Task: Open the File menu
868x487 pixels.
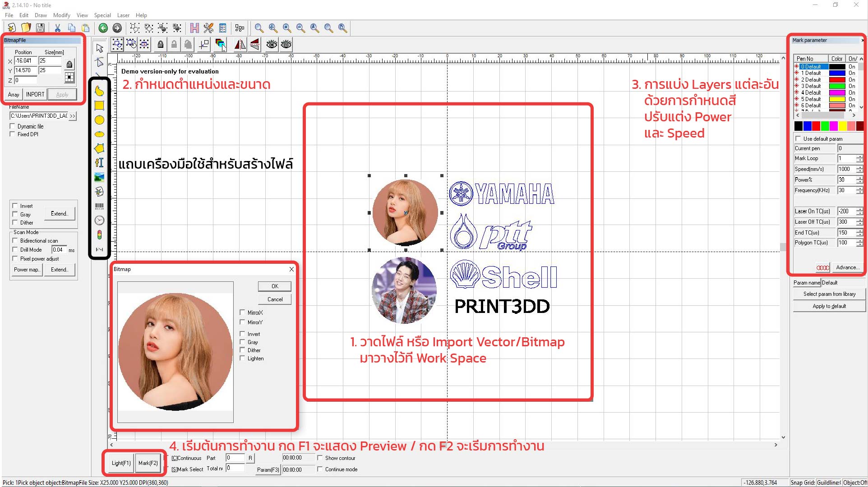Action: [9, 15]
